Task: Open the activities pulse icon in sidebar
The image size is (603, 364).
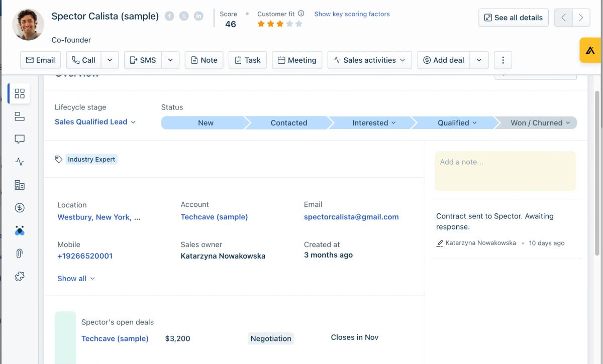Action: [x=20, y=162]
